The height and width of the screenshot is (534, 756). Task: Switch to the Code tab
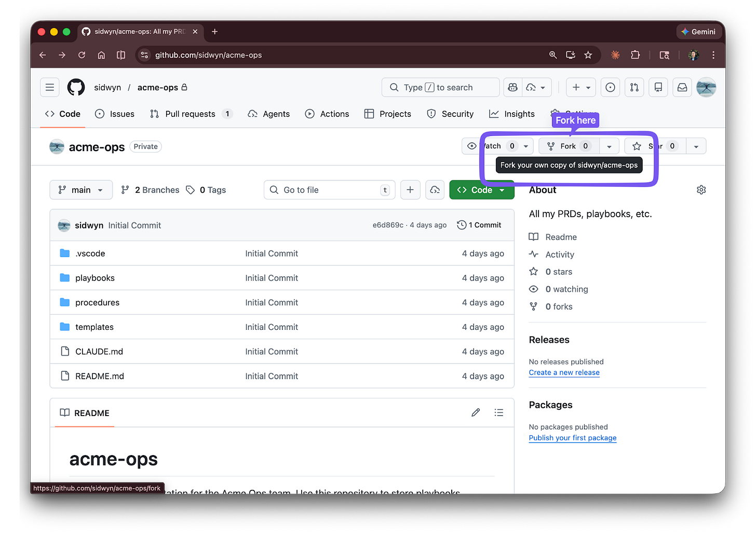[63, 114]
